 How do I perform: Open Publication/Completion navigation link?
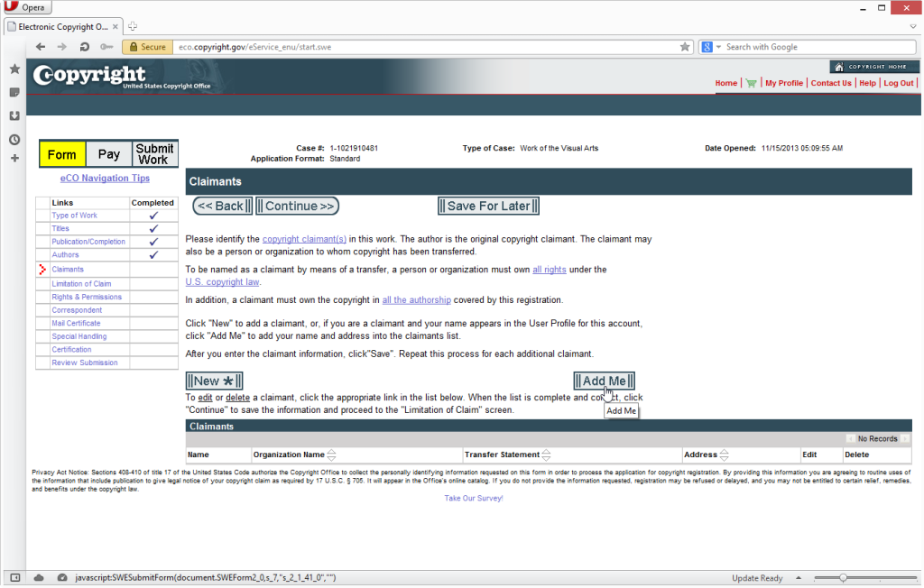click(x=88, y=242)
